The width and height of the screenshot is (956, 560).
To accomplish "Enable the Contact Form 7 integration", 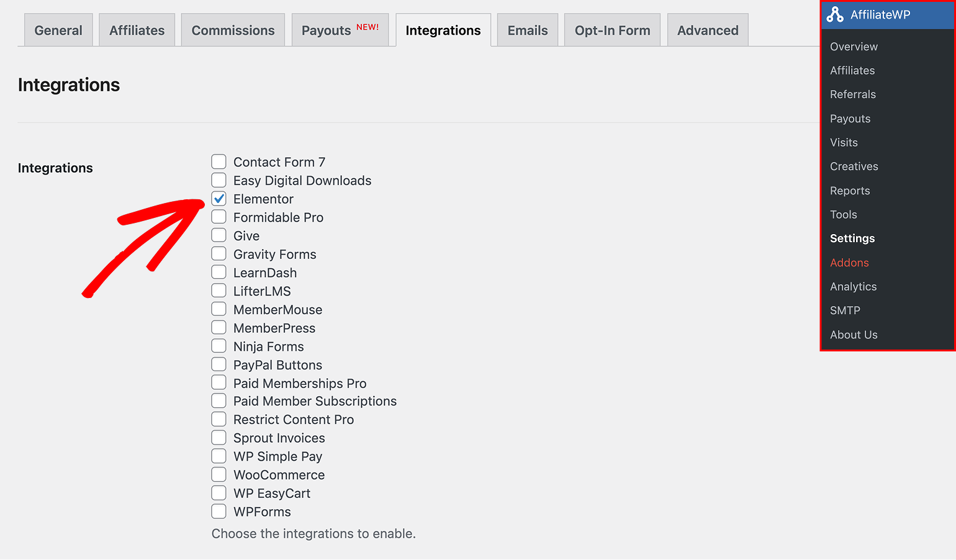I will click(219, 162).
